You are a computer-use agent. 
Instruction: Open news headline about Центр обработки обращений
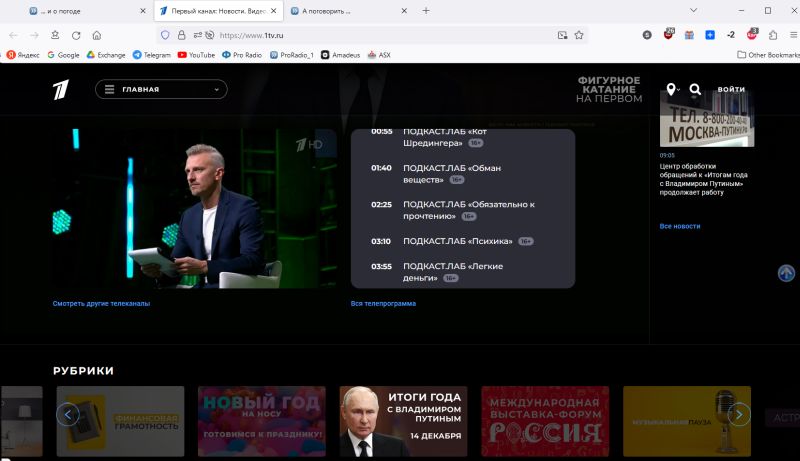tap(704, 179)
